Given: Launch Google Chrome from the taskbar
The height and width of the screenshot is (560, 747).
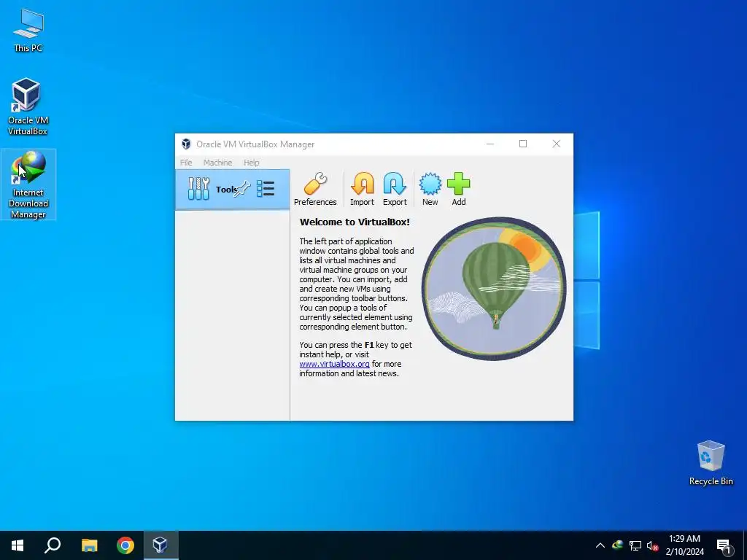Looking at the screenshot, I should [x=125, y=545].
